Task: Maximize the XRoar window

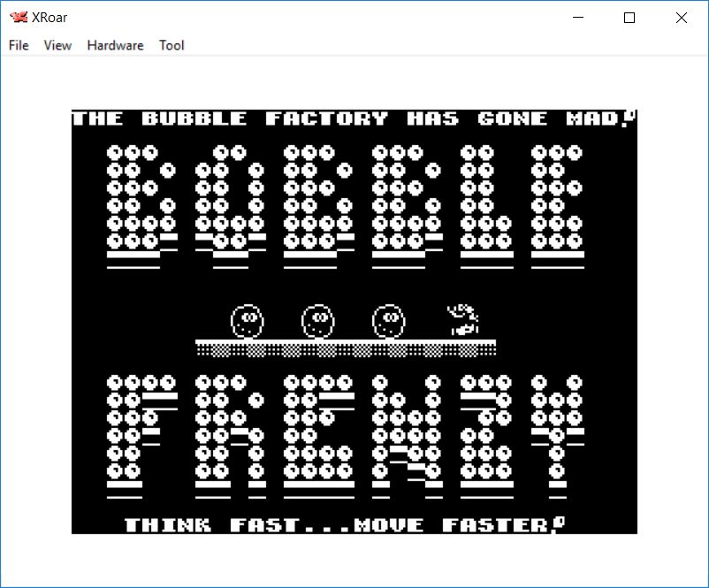Action: [629, 18]
